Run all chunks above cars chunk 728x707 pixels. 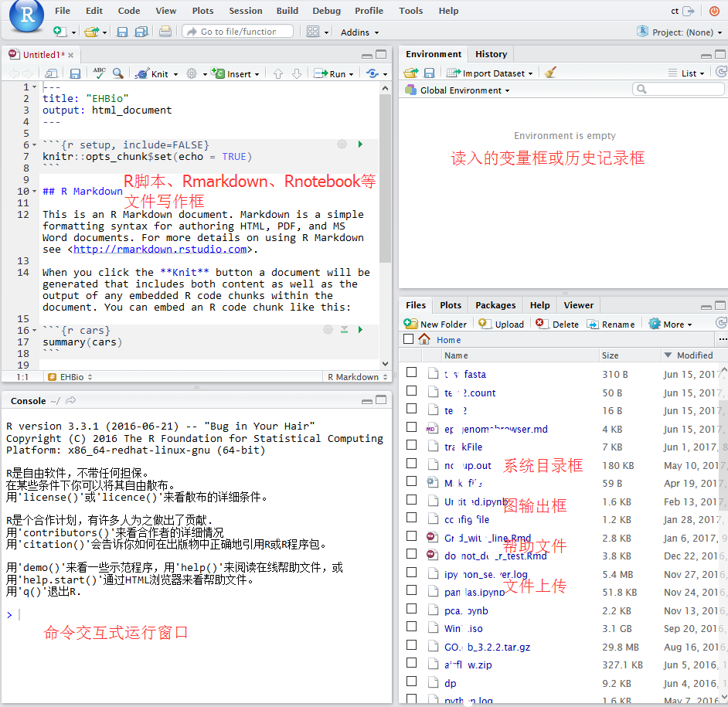pyautogui.click(x=344, y=330)
